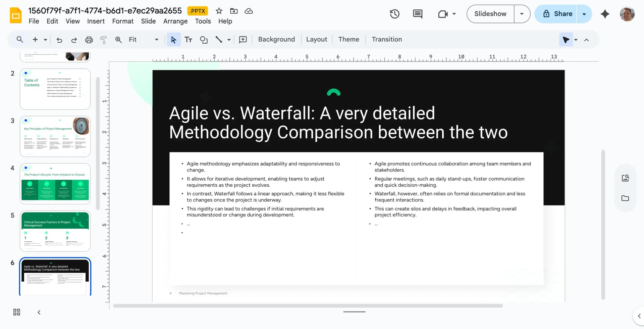Select slide 3 Key Principles thumbnail

point(55,136)
